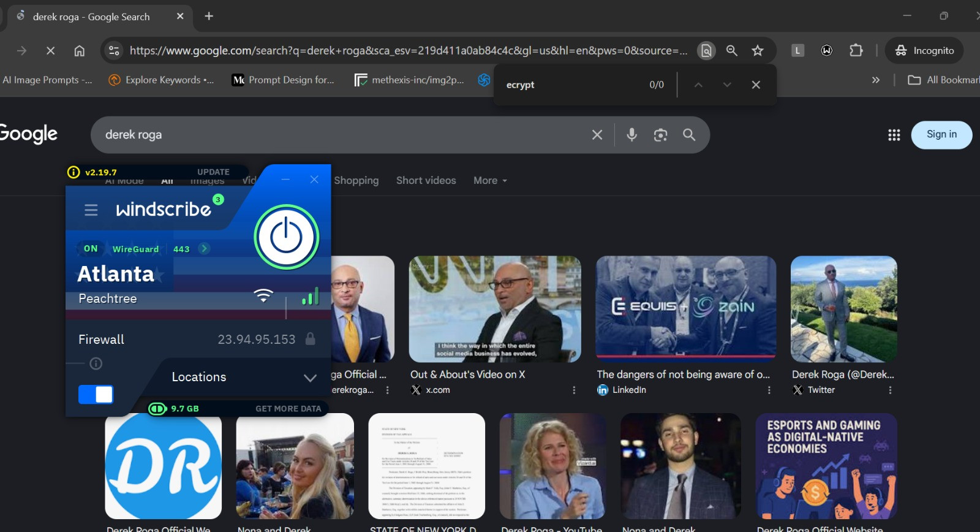This screenshot has height=532, width=980.
Task: Close the derek roga Google Search tab
Action: 180,16
